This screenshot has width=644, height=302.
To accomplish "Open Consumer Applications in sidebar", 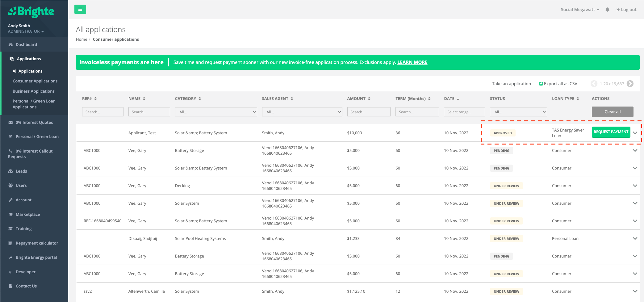I will coord(35,81).
